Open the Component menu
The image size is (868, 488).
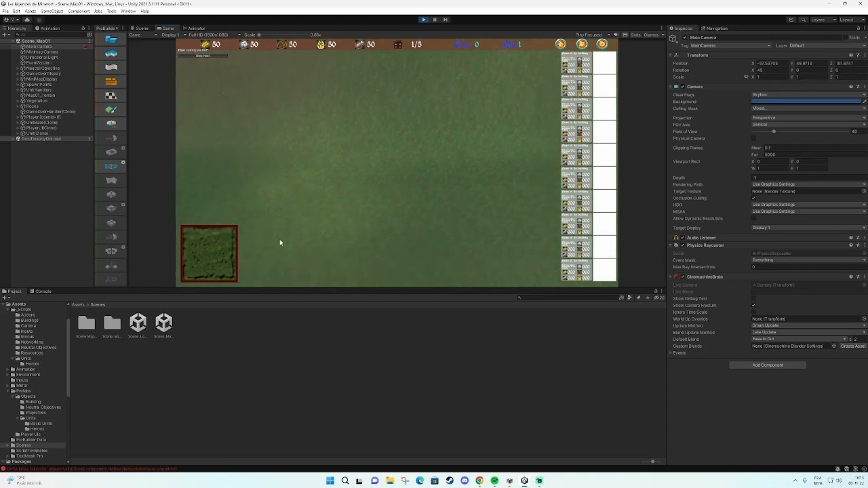[x=79, y=12]
